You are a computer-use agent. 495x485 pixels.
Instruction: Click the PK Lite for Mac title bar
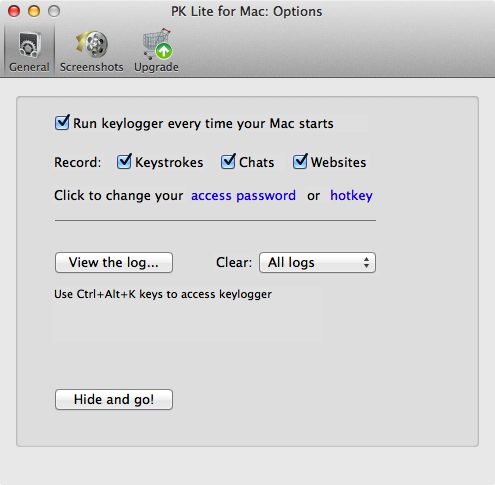coord(247,12)
